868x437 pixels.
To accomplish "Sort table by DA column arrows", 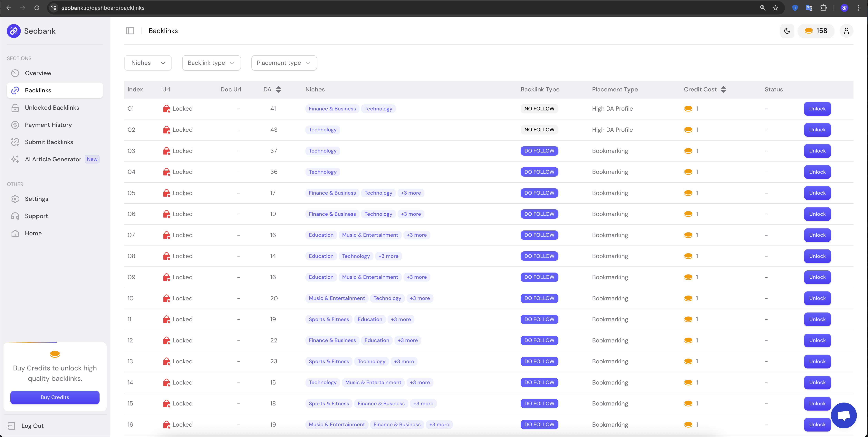I will (278, 89).
